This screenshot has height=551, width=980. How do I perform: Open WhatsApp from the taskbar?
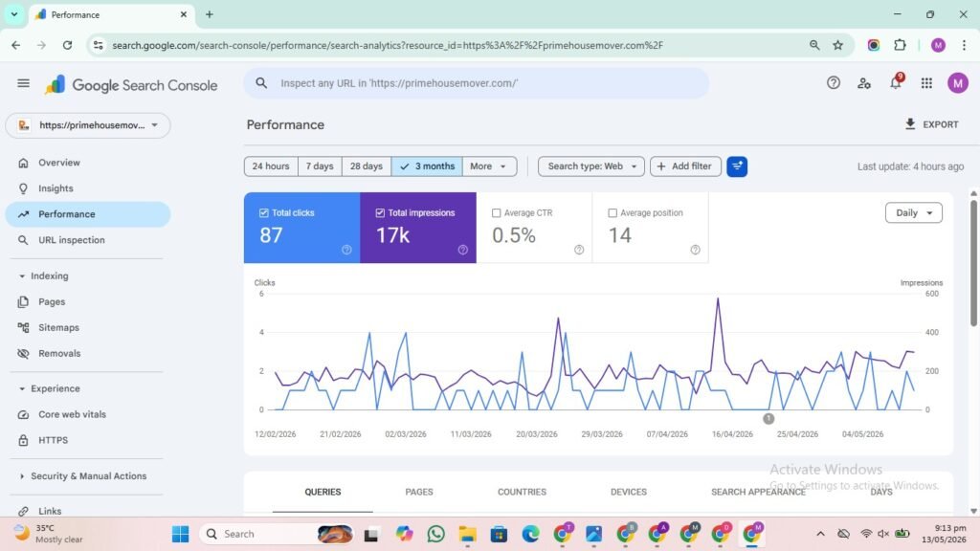(x=436, y=534)
